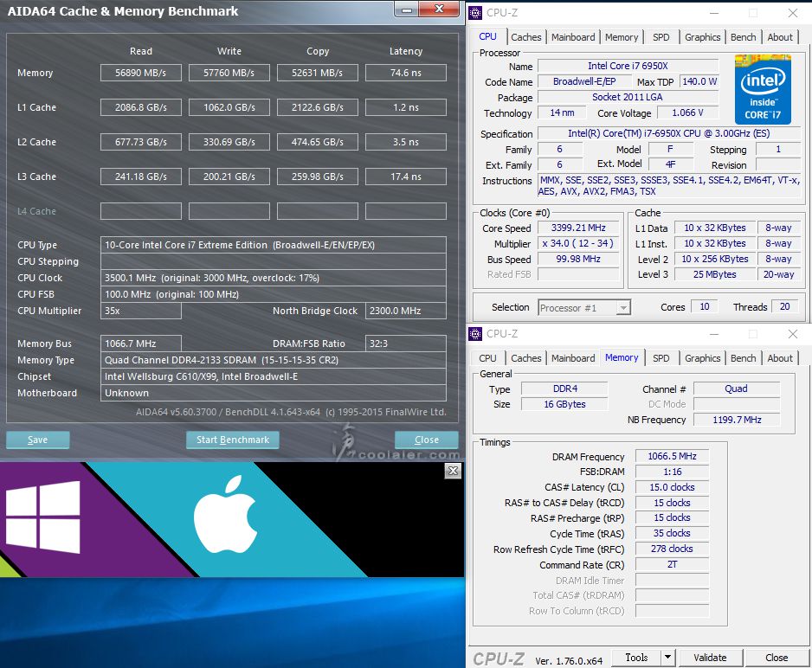Click Level 3 cache value 25 MBytes
812x668 pixels.
click(x=715, y=274)
